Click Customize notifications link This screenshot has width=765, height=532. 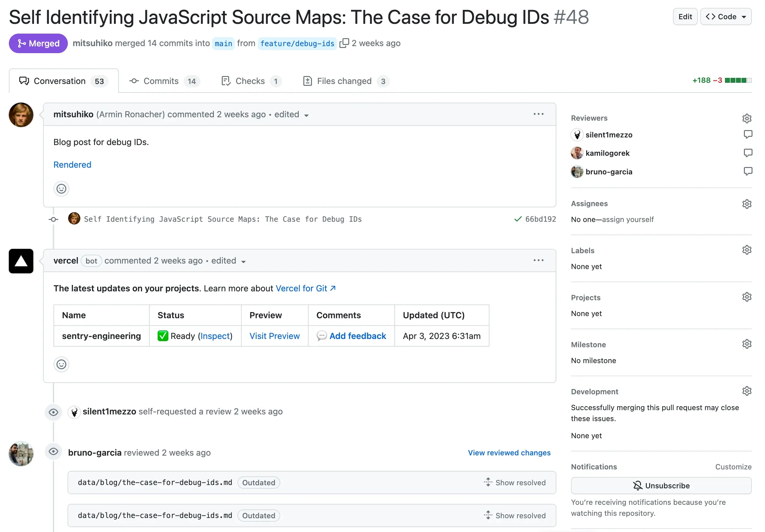click(733, 466)
